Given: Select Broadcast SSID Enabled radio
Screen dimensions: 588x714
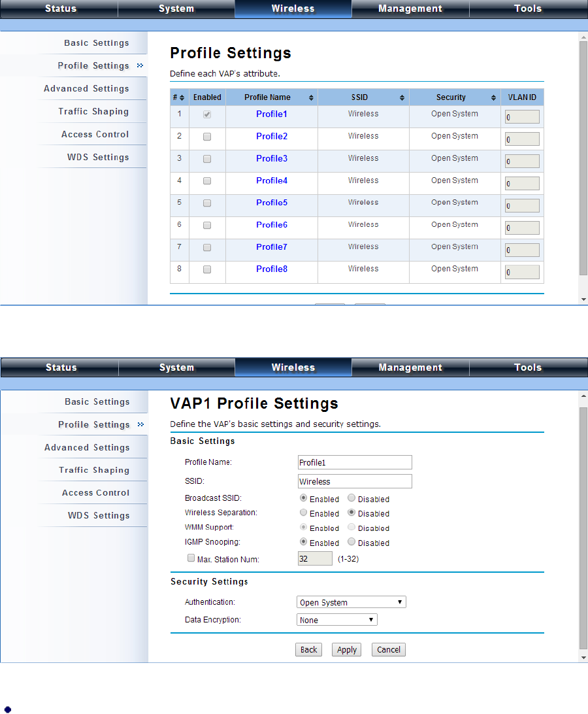Looking at the screenshot, I should [304, 498].
